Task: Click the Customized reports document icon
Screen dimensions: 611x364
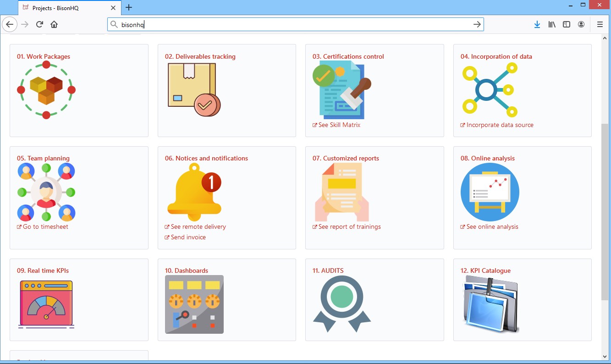Action: (341, 192)
